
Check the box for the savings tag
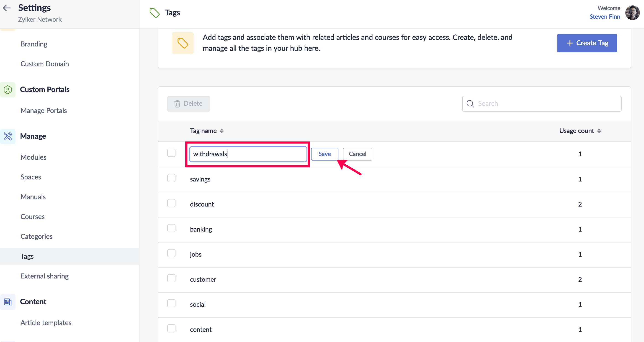click(171, 178)
